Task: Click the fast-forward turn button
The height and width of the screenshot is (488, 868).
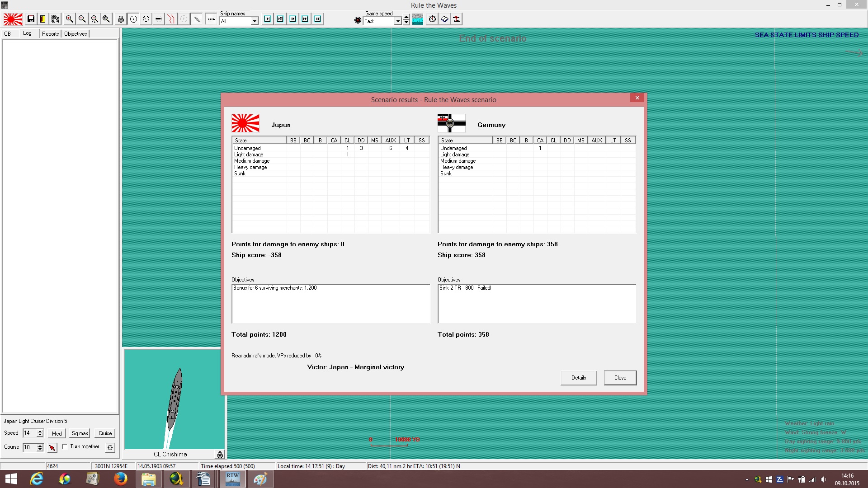Action: click(x=305, y=19)
